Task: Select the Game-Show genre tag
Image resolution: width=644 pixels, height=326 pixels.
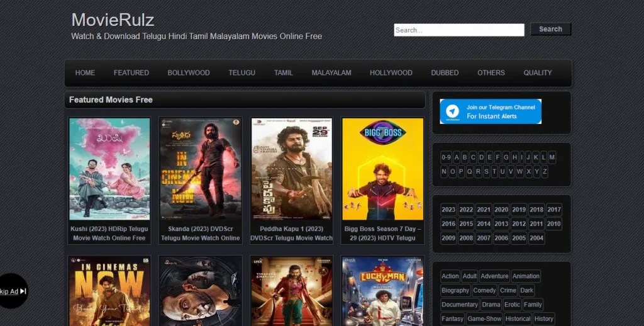Action: pyautogui.click(x=484, y=319)
